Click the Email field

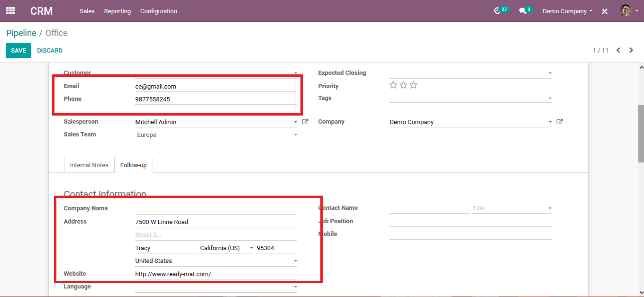(216, 86)
